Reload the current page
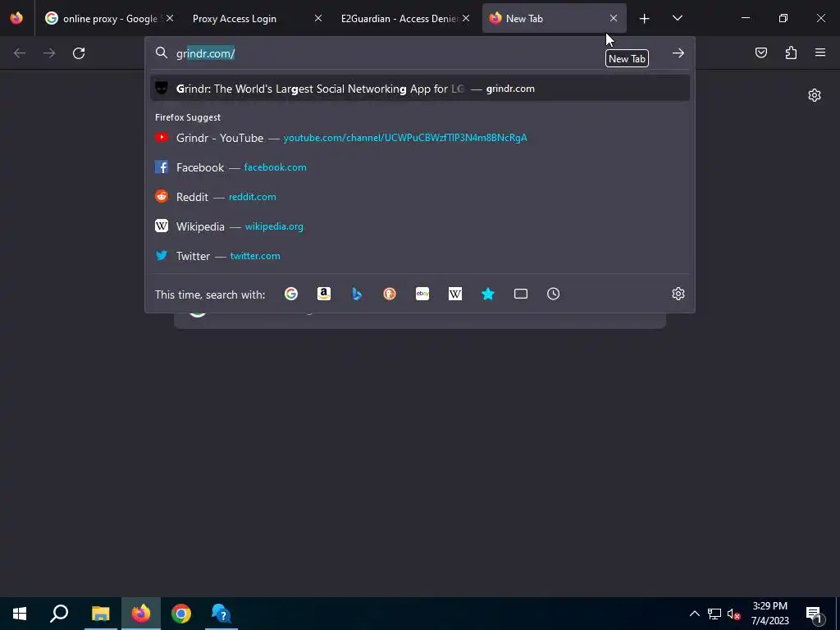 tap(79, 53)
